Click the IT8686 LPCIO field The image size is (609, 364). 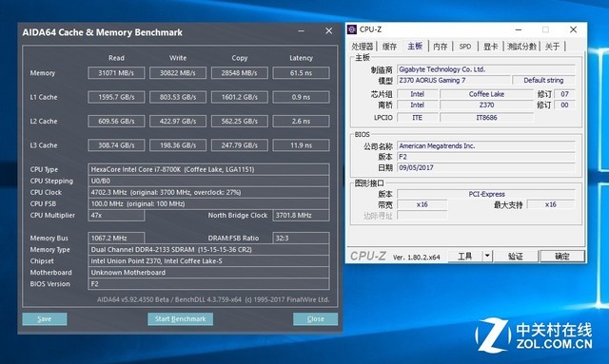pos(486,118)
